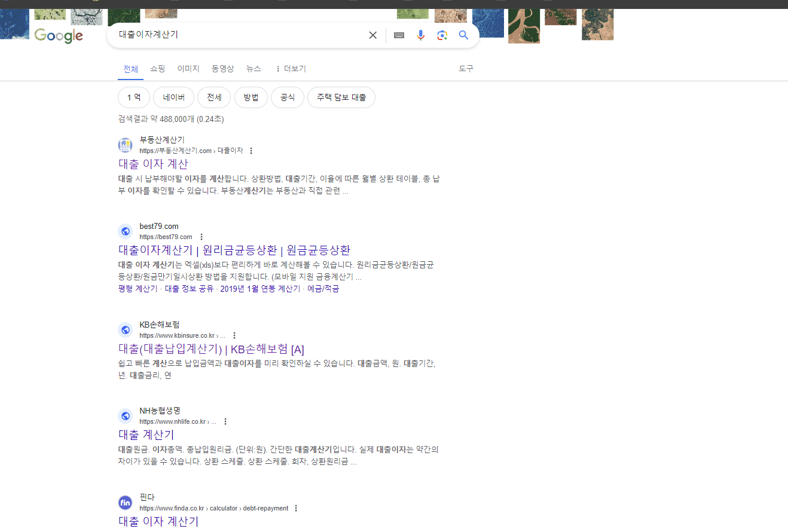Start voice search with microphone icon
Screen dimensions: 788x532
pos(421,35)
